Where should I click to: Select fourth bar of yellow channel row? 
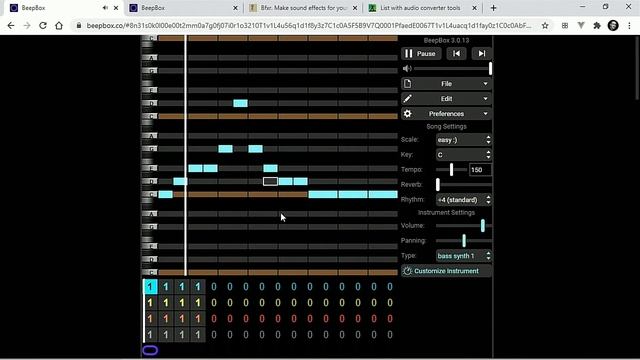click(198, 303)
